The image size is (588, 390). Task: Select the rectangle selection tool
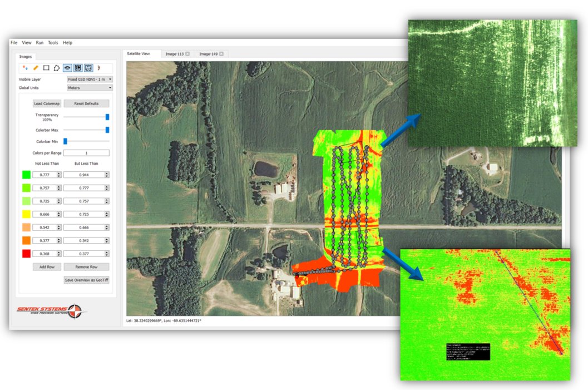pos(46,68)
